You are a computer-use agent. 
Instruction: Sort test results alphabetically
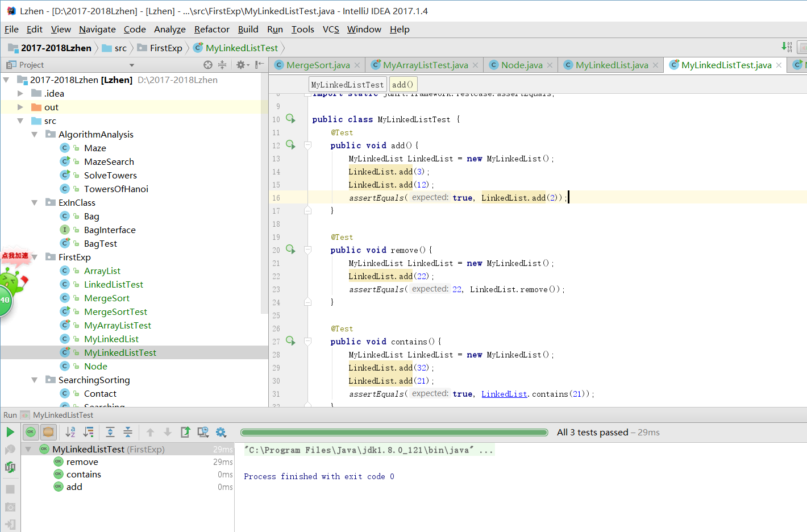70,432
